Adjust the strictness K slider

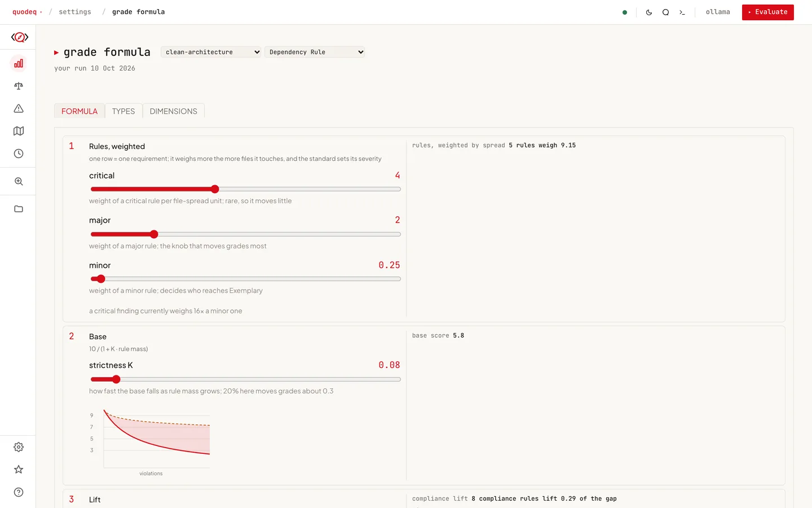(245, 379)
